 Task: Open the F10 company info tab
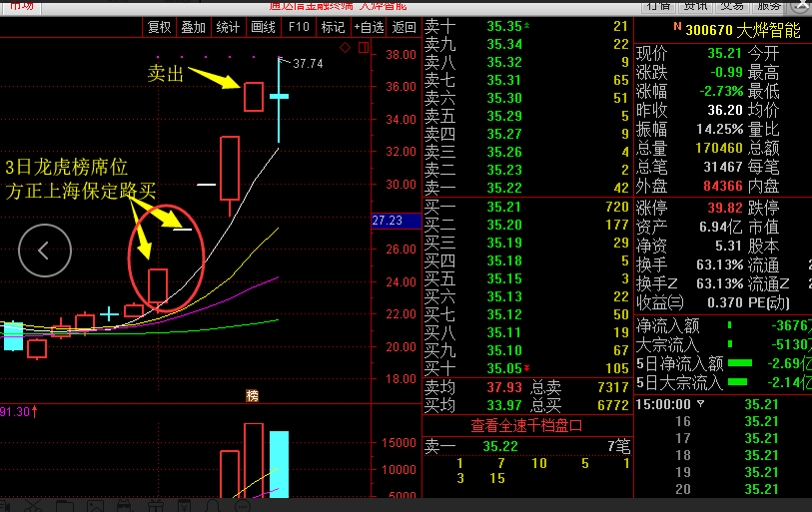(x=299, y=27)
